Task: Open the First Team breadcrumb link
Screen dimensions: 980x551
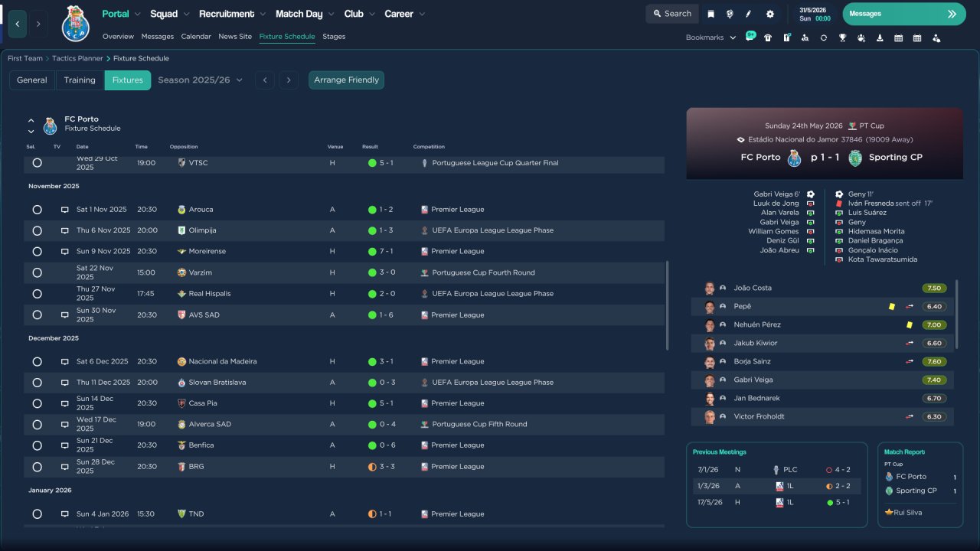Action: tap(25, 58)
